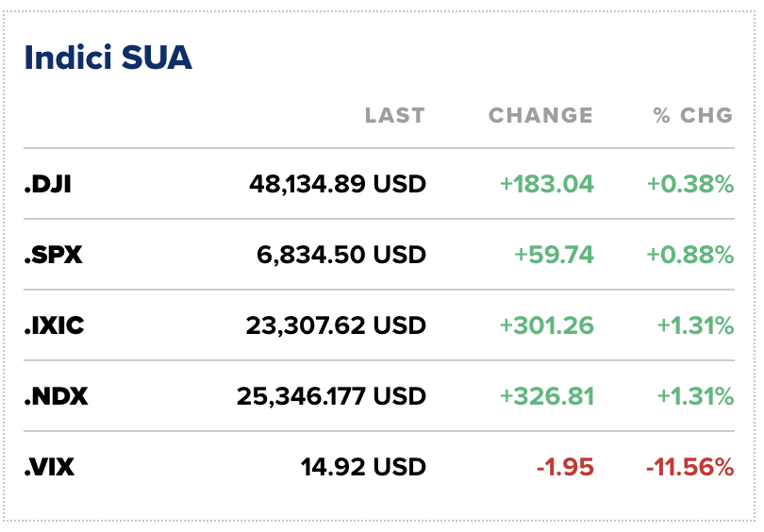This screenshot has width=764, height=532.
Task: Select the 25,346.177 USD last price
Action: point(331,397)
